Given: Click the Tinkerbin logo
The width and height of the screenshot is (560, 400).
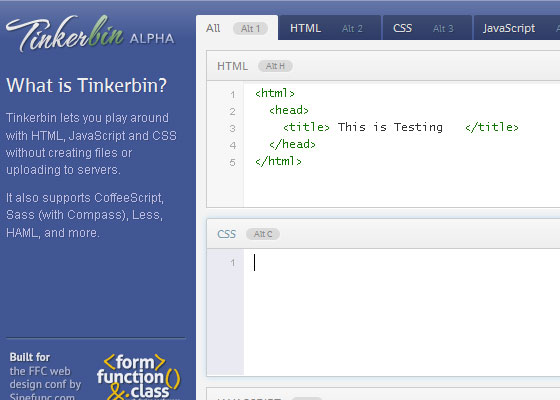Looking at the screenshot, I should point(90,34).
